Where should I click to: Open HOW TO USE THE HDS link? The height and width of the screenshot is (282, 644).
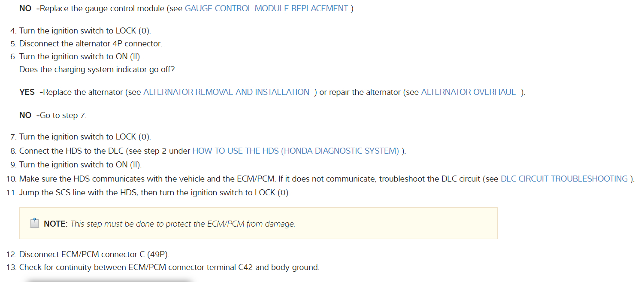[296, 151]
